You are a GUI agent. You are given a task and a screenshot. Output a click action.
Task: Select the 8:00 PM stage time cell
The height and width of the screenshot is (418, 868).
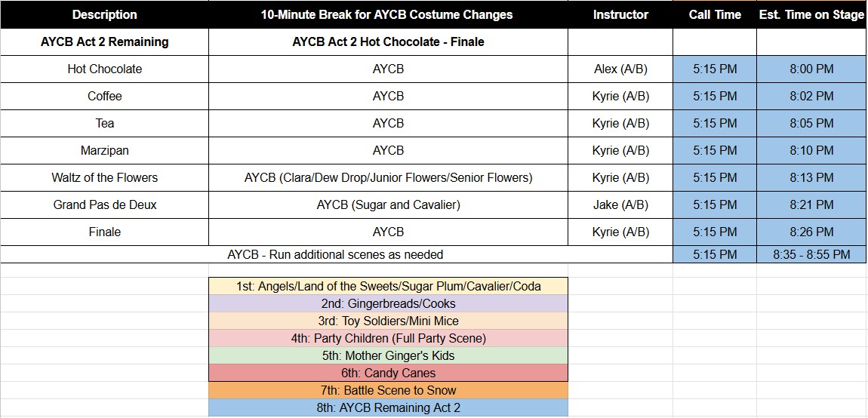point(811,69)
